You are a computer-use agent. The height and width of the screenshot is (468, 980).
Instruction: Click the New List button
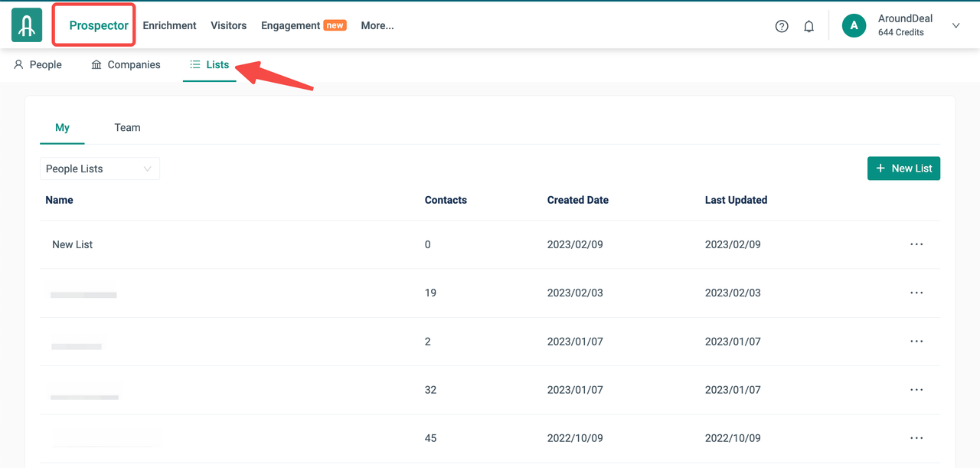point(903,169)
